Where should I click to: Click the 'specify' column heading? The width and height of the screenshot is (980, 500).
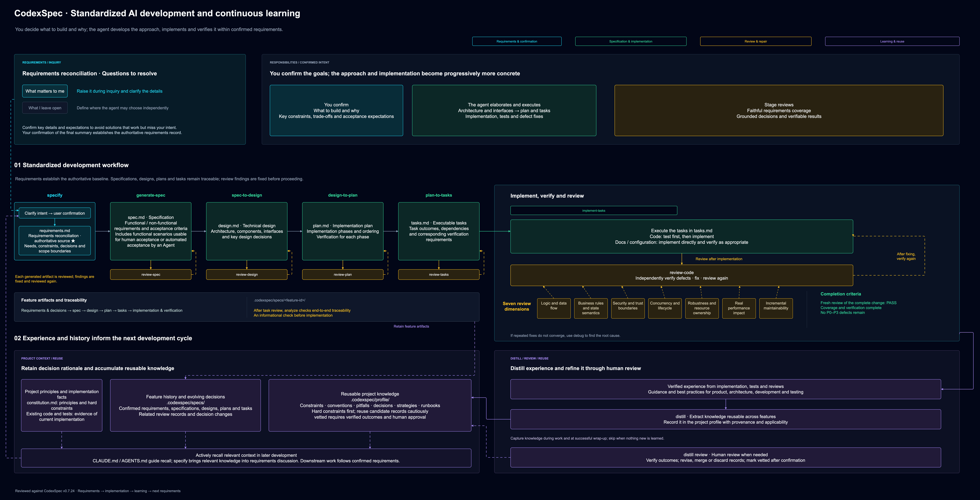(55, 195)
